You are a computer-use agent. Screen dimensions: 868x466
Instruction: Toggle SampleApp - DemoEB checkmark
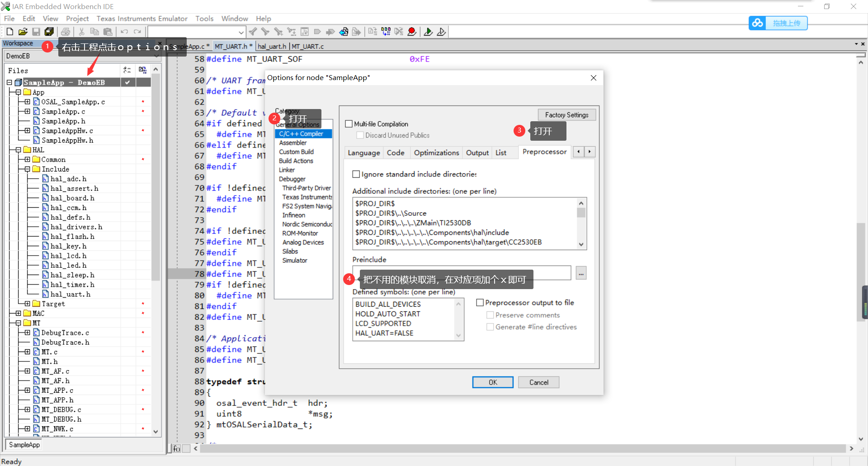(127, 82)
